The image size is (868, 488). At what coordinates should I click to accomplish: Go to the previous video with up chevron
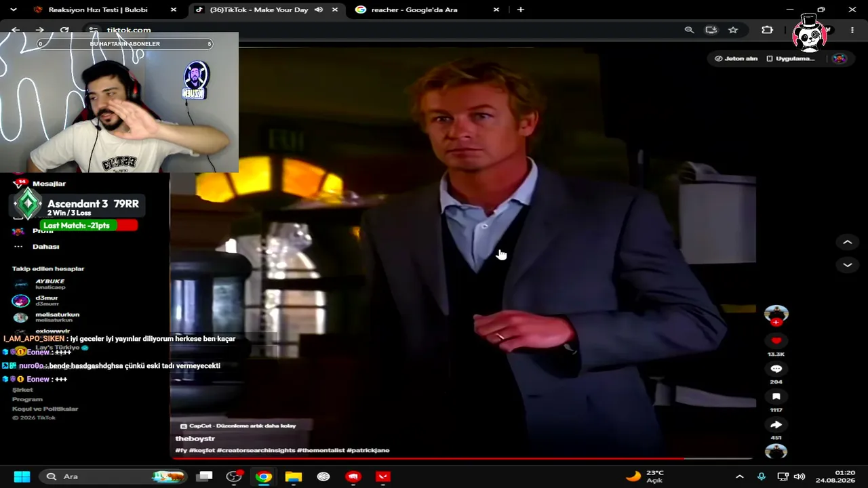(847, 242)
